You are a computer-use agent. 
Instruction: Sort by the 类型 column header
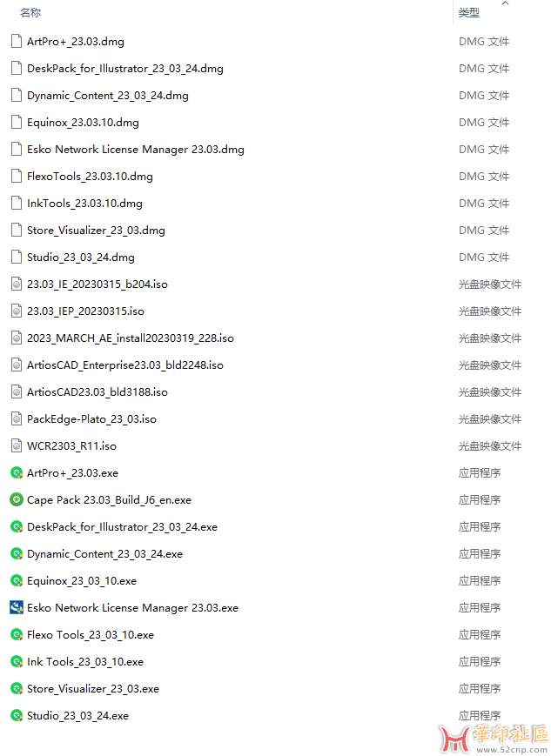[x=469, y=13]
